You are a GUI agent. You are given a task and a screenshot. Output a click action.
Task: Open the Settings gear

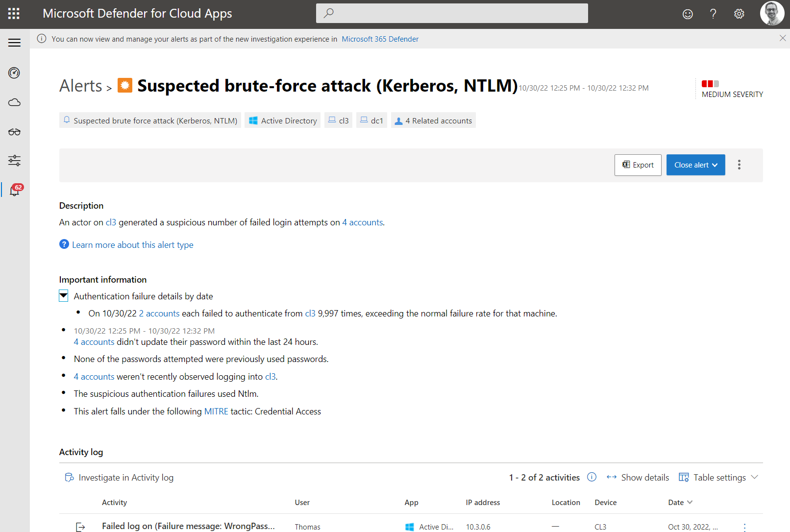pos(739,14)
